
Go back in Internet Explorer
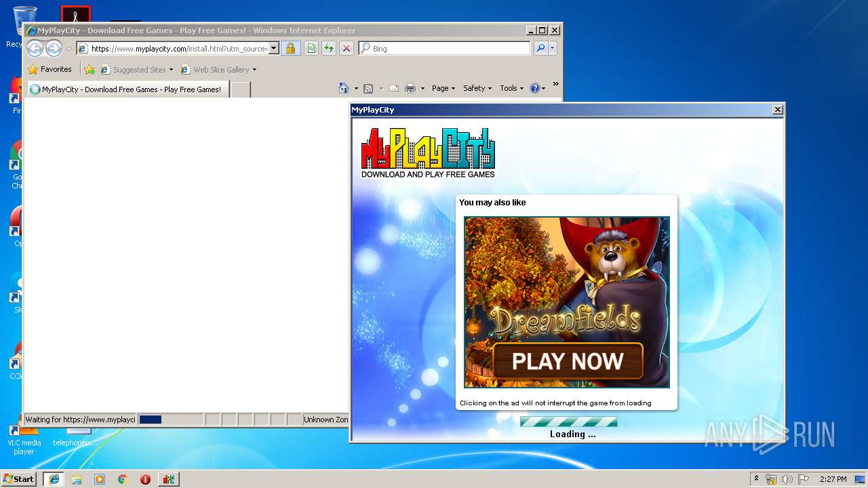35,48
